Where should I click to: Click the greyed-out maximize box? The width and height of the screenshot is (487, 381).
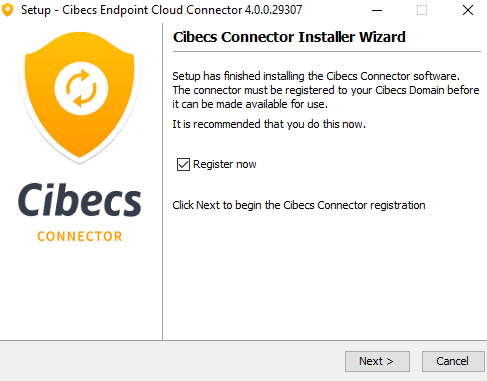422,10
